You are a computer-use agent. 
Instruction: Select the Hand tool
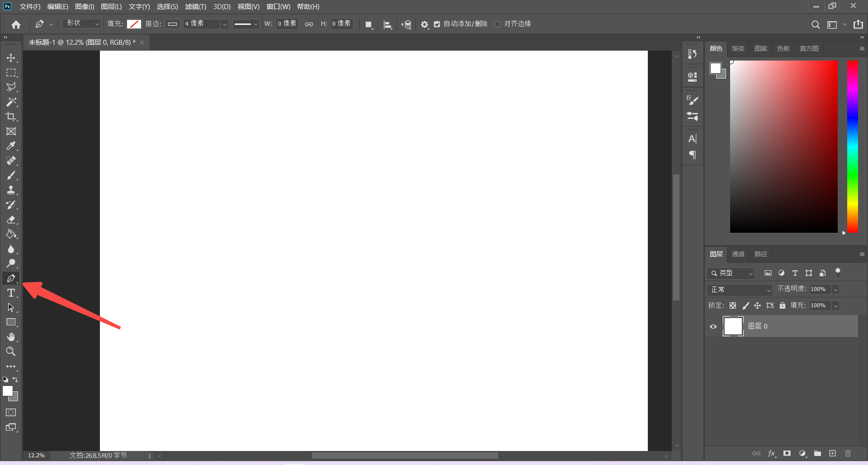point(11,337)
